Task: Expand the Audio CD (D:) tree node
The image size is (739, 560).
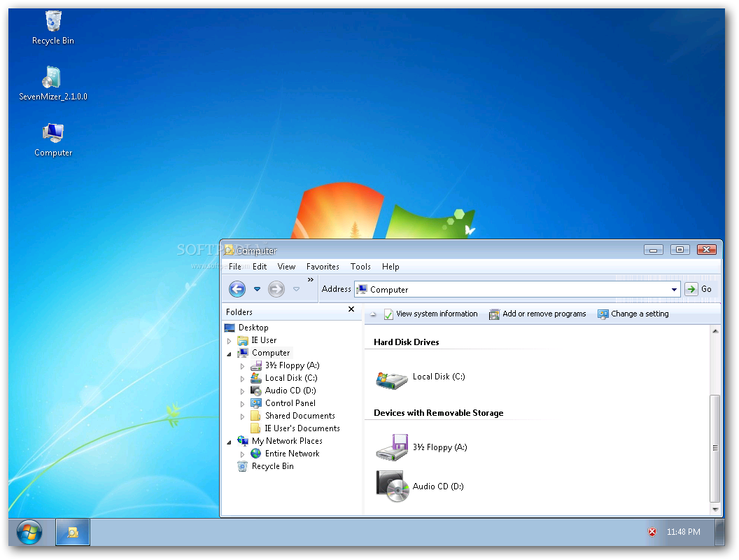Action: pos(242,391)
